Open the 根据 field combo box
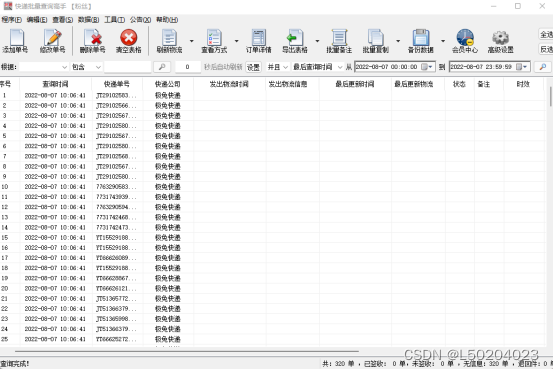 [43, 67]
